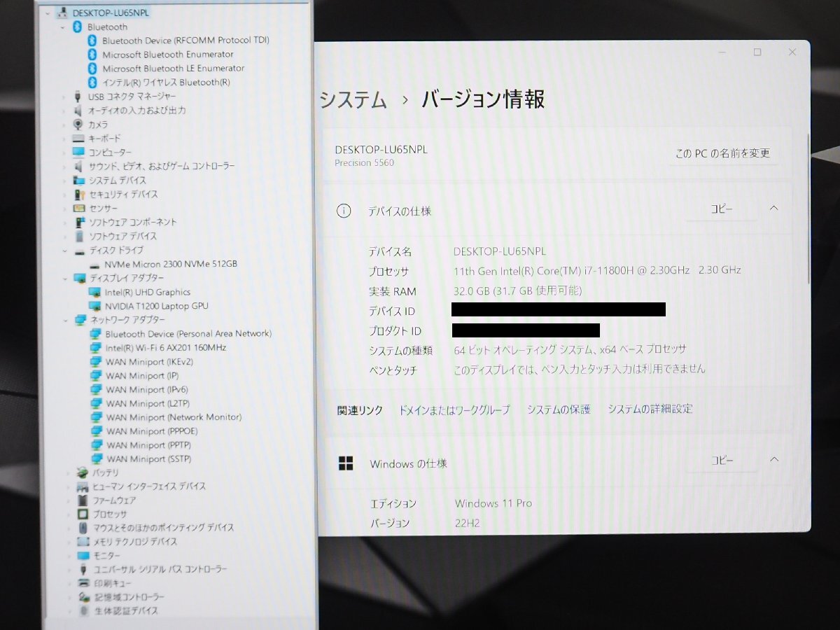Select メモリ テクノロジ デバイス row
This screenshot has height=630, width=840.
135,542
